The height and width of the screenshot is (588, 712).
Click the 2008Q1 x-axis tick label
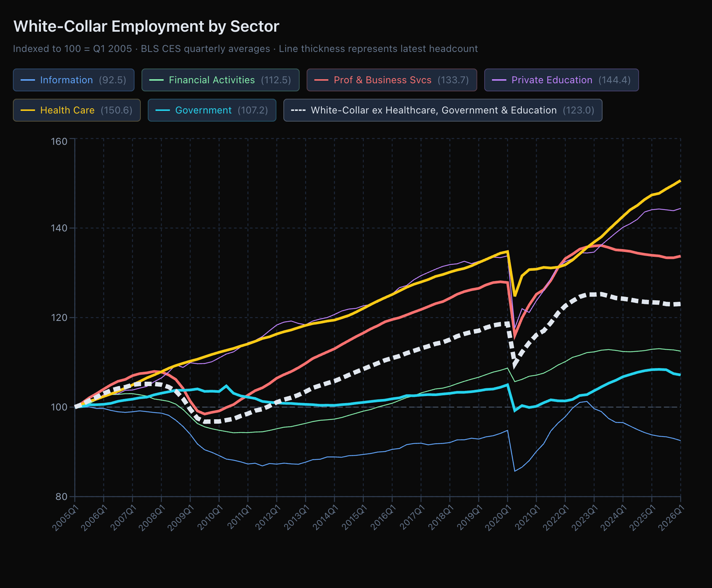pyautogui.click(x=152, y=518)
